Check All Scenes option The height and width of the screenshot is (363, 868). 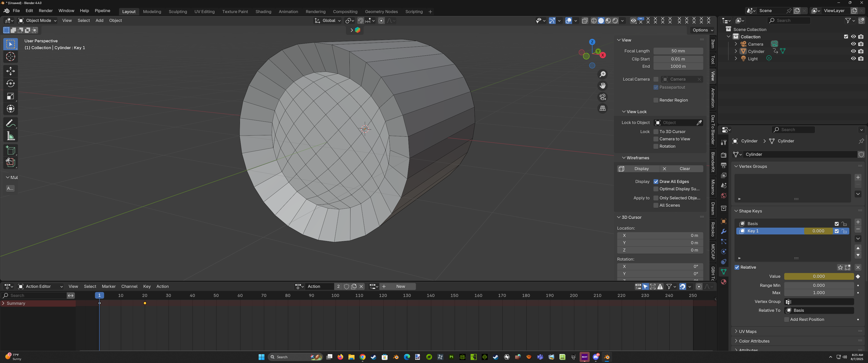click(x=656, y=205)
